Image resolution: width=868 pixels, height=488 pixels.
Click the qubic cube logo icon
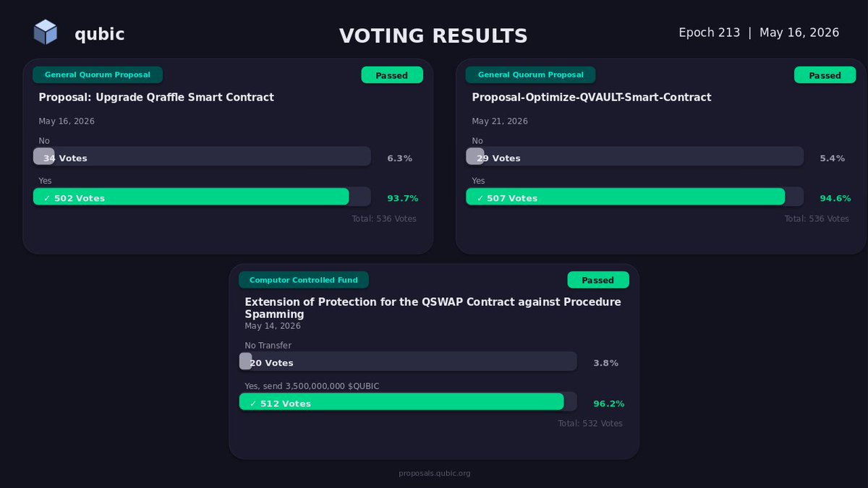pos(46,33)
